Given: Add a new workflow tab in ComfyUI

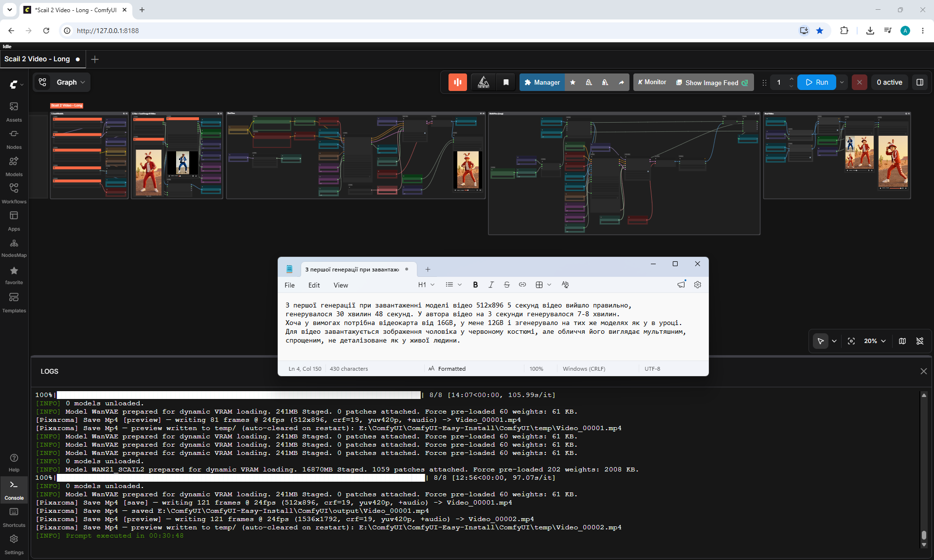Looking at the screenshot, I should coord(95,59).
